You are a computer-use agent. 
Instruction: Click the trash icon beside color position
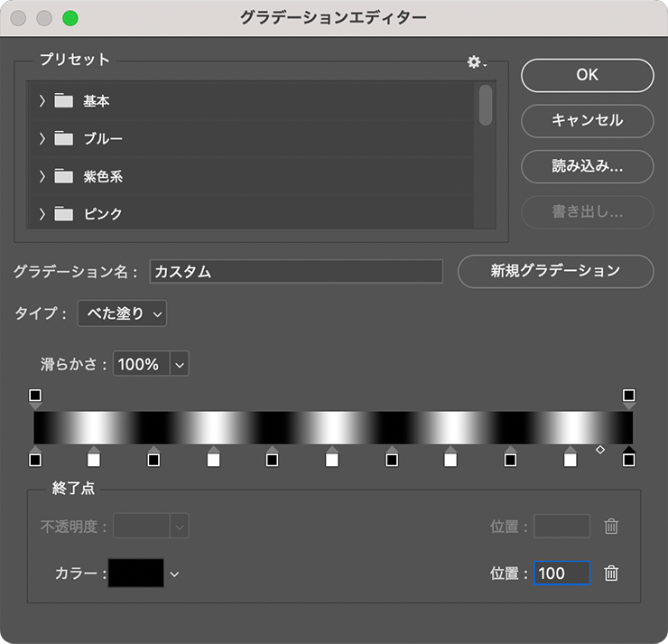tap(611, 574)
